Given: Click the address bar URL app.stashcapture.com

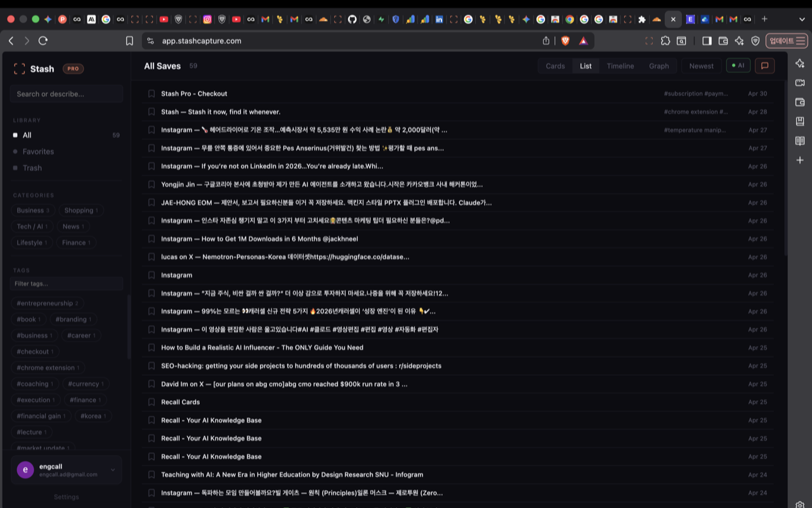Looking at the screenshot, I should click(202, 41).
